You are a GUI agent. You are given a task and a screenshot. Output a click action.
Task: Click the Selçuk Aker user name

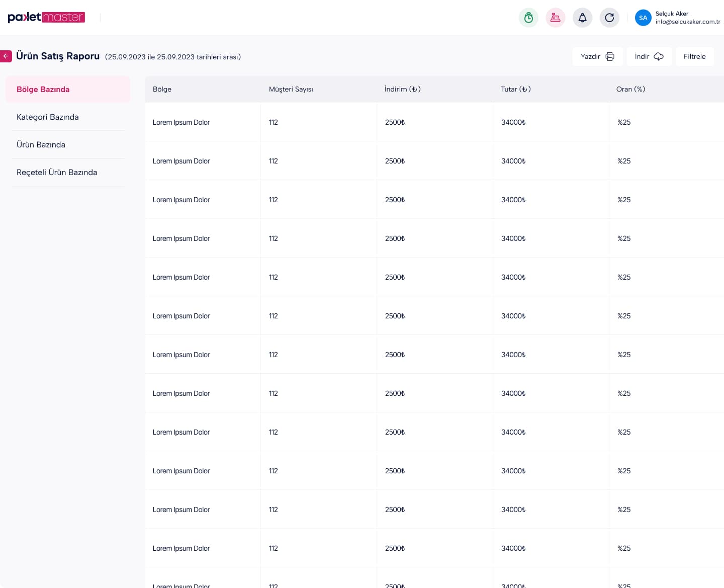(x=672, y=14)
